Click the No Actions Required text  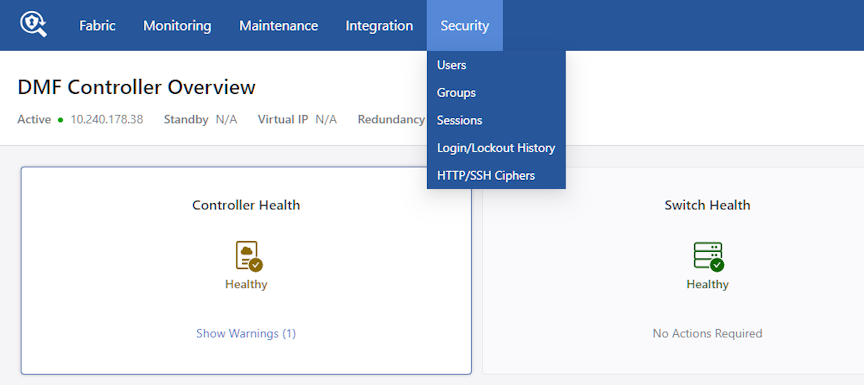tap(707, 333)
